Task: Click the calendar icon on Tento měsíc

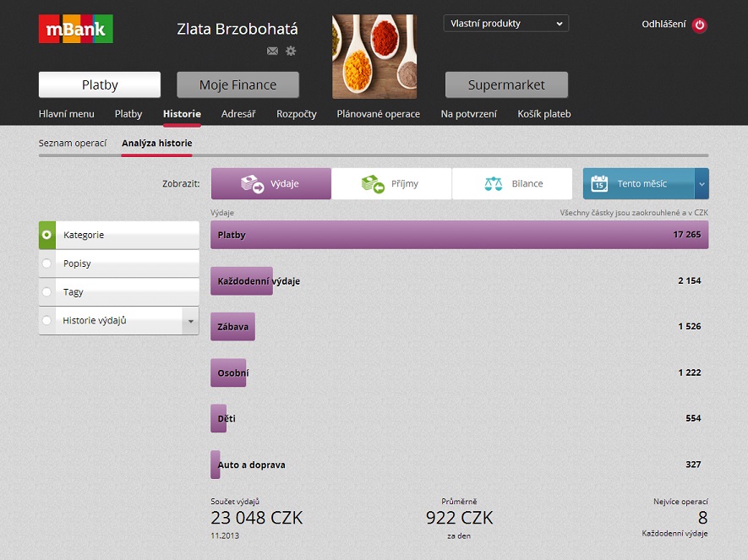Action: [599, 183]
